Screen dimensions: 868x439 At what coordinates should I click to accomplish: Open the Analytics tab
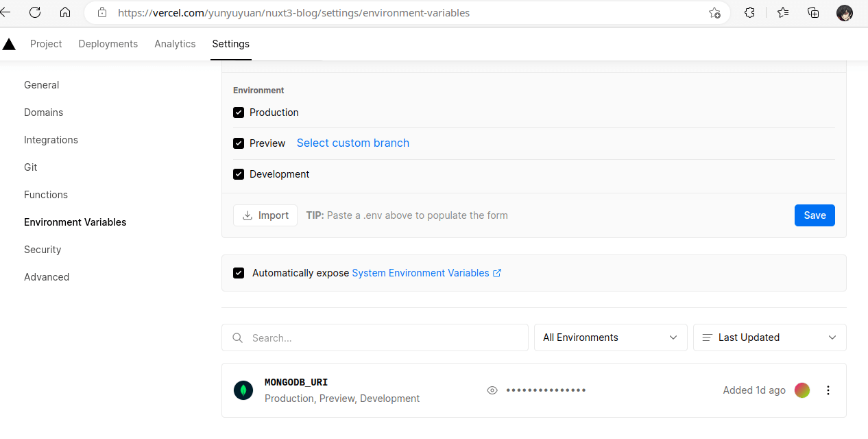click(175, 43)
